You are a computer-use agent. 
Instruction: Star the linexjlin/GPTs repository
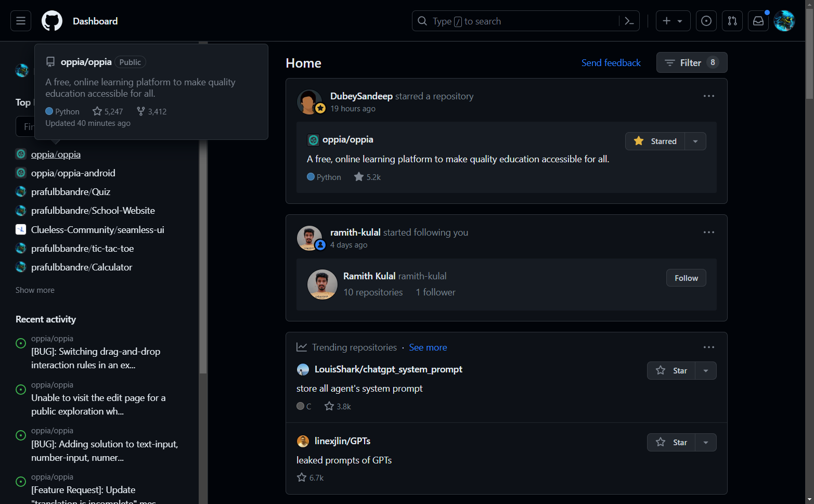pos(671,443)
